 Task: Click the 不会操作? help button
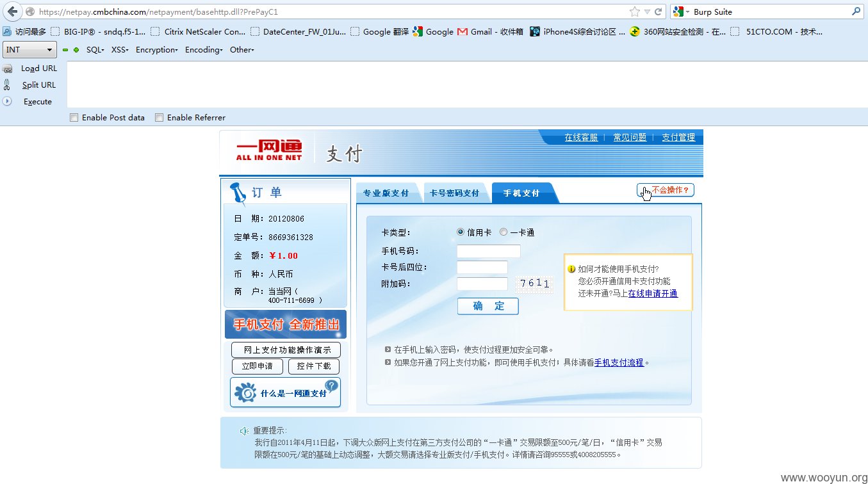(x=666, y=190)
